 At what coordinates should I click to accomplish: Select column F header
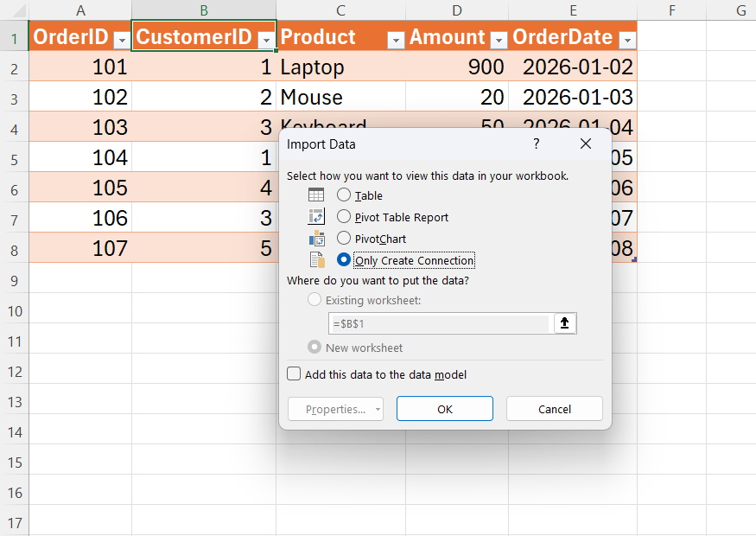[671, 10]
